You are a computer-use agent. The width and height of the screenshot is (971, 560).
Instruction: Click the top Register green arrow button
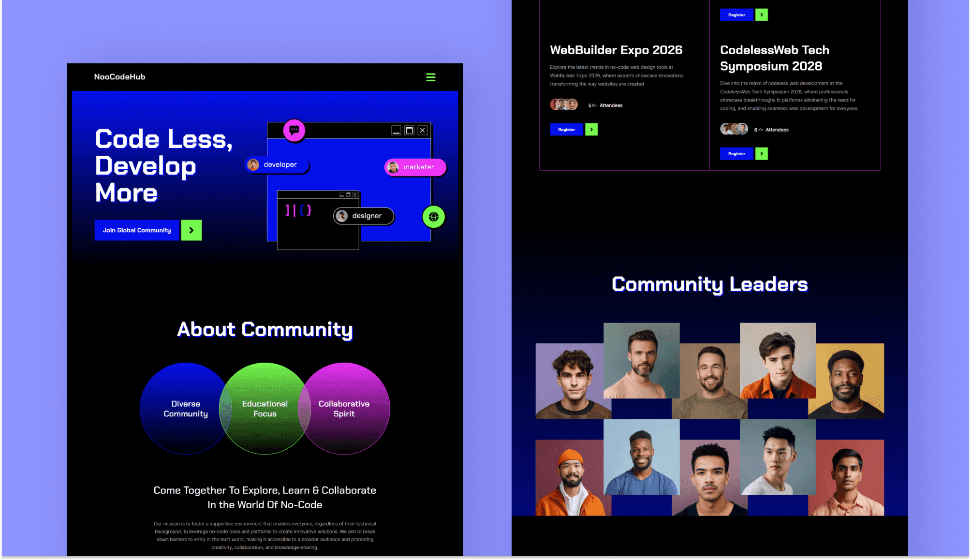click(x=762, y=15)
